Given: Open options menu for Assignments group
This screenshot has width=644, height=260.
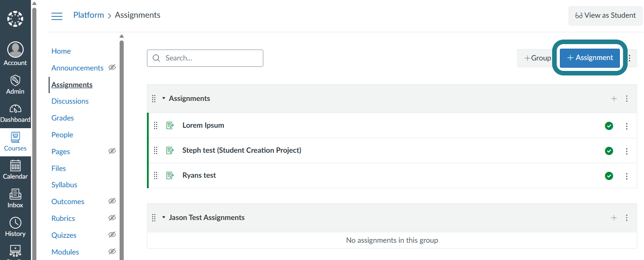Looking at the screenshot, I should (627, 99).
